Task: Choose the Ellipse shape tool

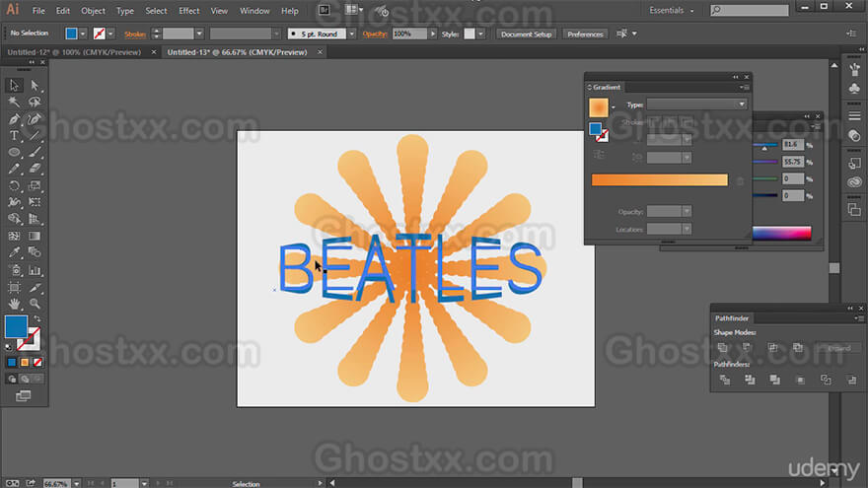Action: tap(14, 152)
